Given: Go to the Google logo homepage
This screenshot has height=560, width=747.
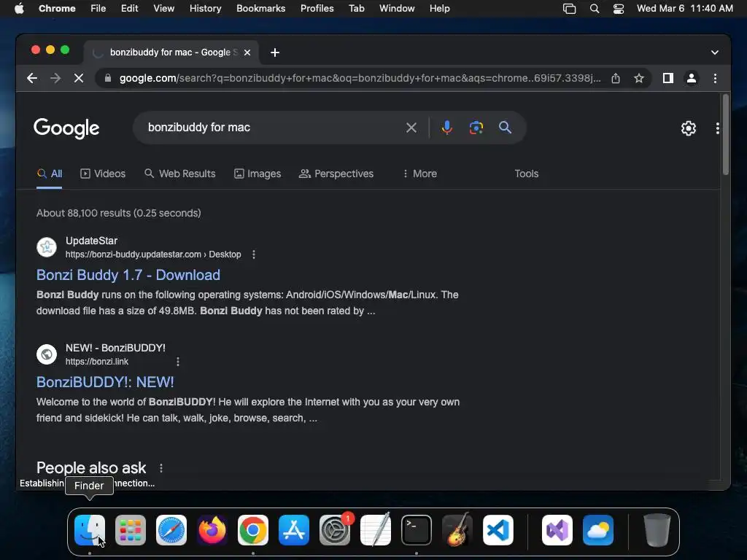Looking at the screenshot, I should 66,128.
